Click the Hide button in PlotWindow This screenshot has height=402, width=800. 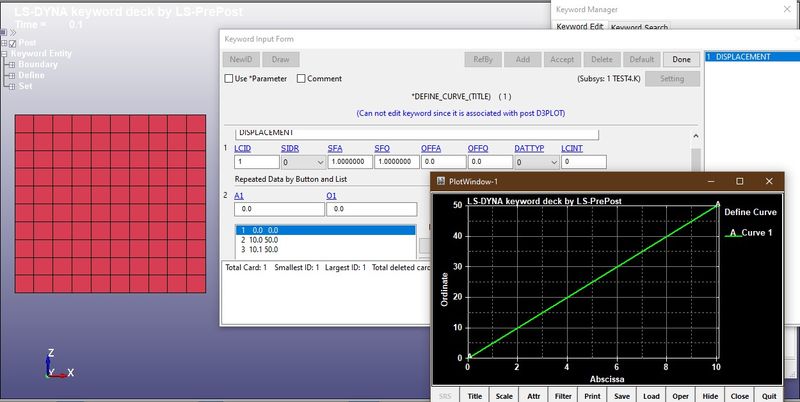pos(710,396)
